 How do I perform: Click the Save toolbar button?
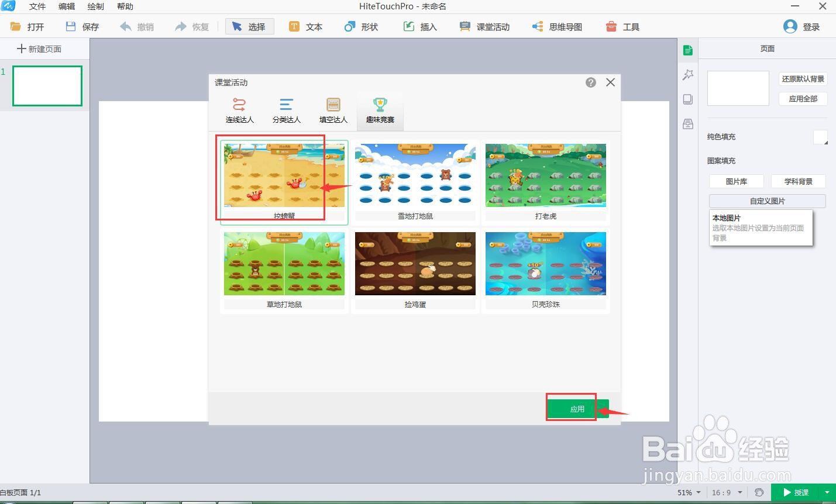click(82, 27)
